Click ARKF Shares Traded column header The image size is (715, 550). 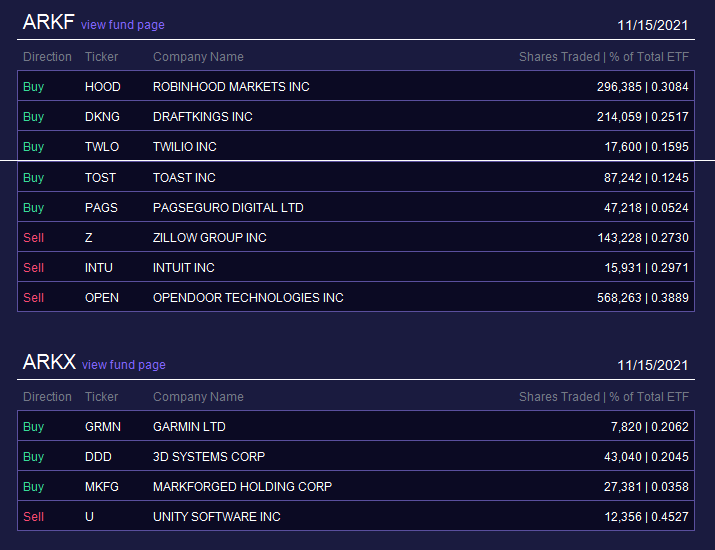tap(604, 57)
